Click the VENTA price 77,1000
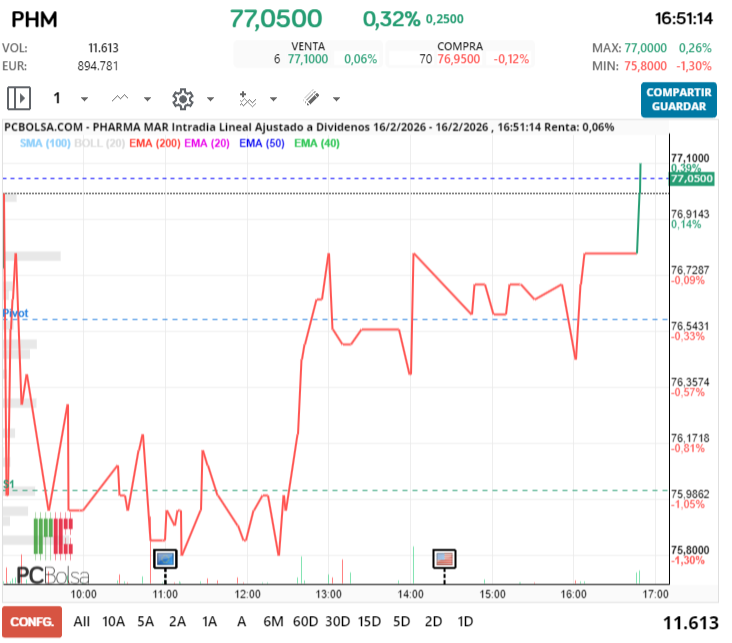Screen dimensions: 732x643 308,59
